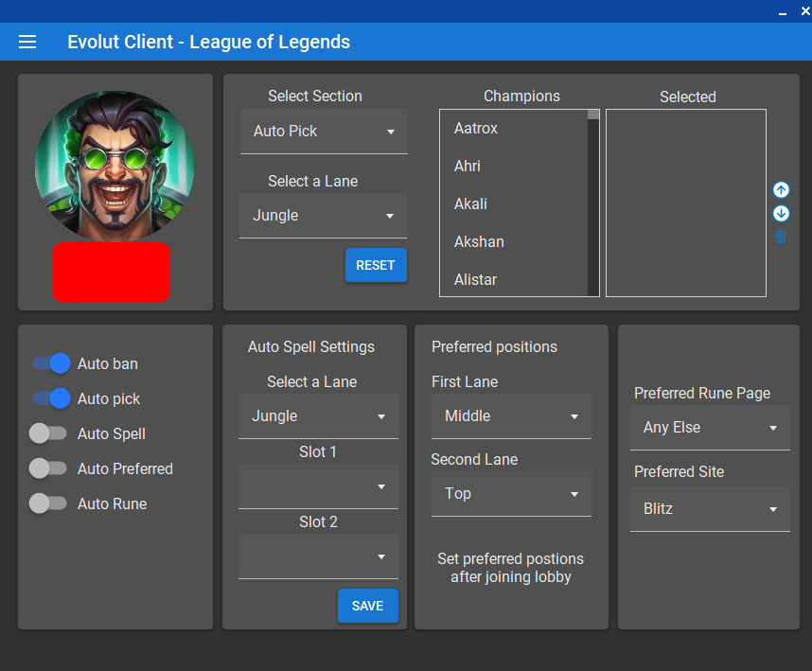Open the Preferred Site Blitz dropdown
Screen dimensions: 812x671
(x=710, y=509)
